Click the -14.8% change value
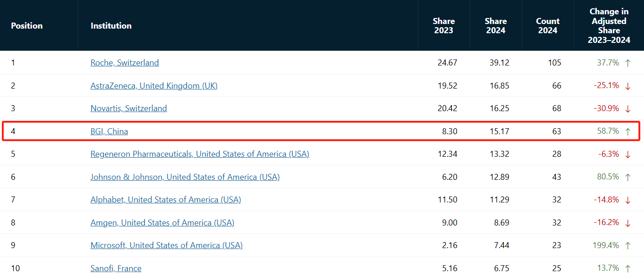 tap(606, 200)
